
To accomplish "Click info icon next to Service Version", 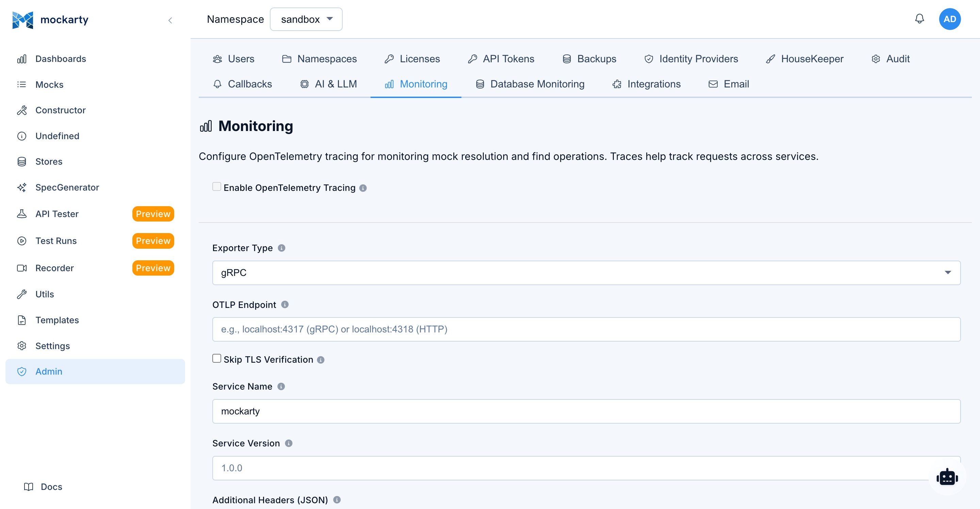I will coord(289,443).
